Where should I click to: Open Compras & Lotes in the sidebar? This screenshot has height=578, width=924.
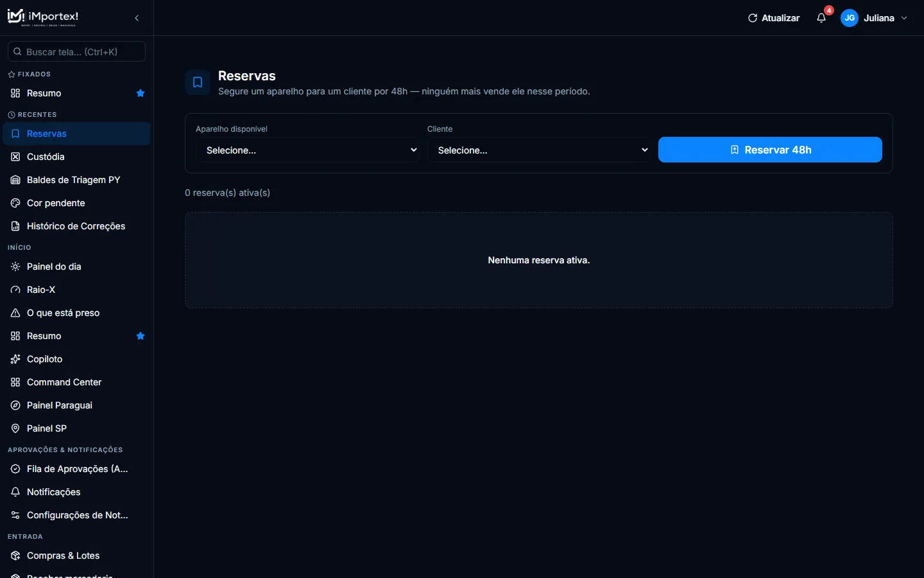click(x=77, y=556)
